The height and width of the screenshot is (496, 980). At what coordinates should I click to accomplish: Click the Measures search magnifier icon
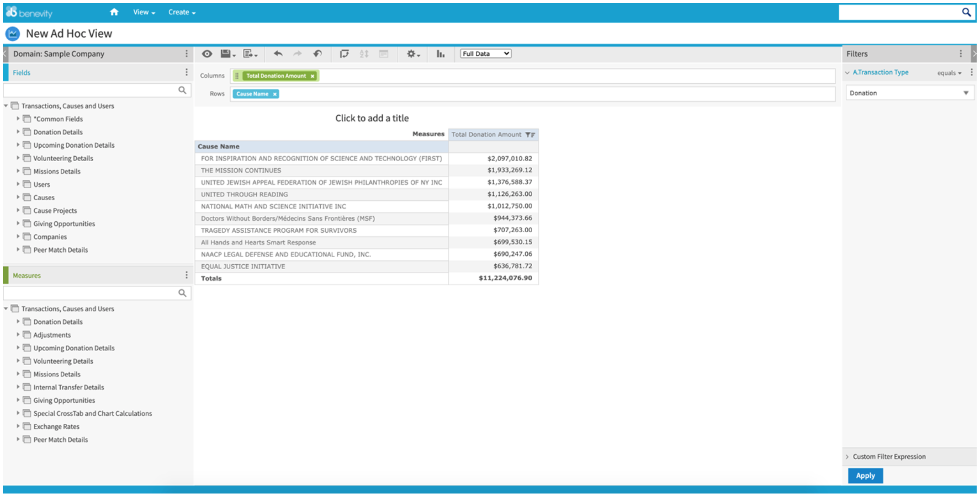pos(182,293)
